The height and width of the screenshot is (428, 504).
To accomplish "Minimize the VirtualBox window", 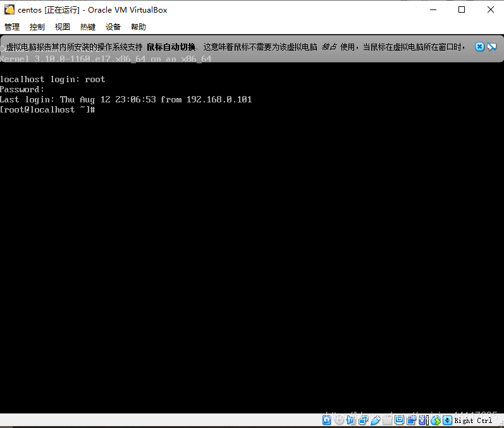I will pyautogui.click(x=433, y=9).
